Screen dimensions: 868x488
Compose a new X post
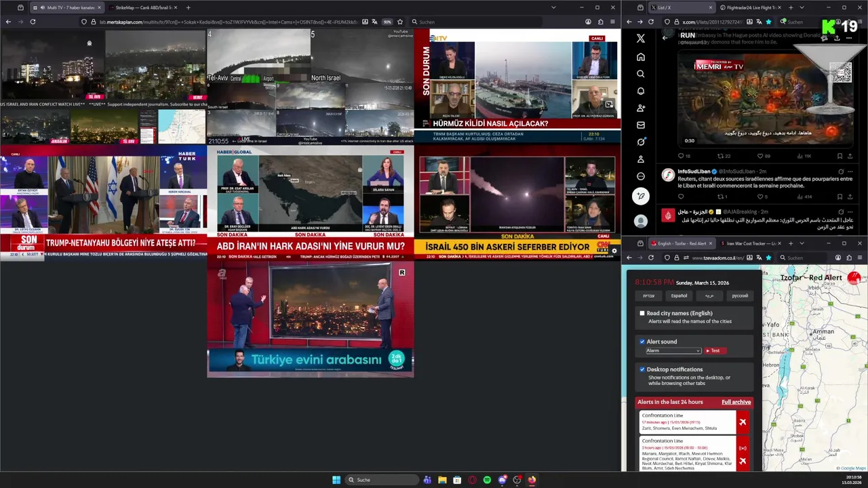640,197
